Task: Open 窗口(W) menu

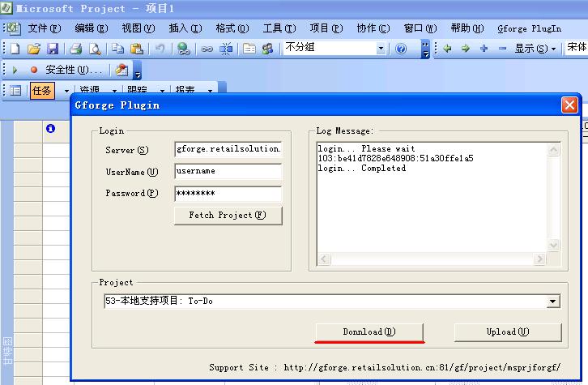Action: coord(420,28)
